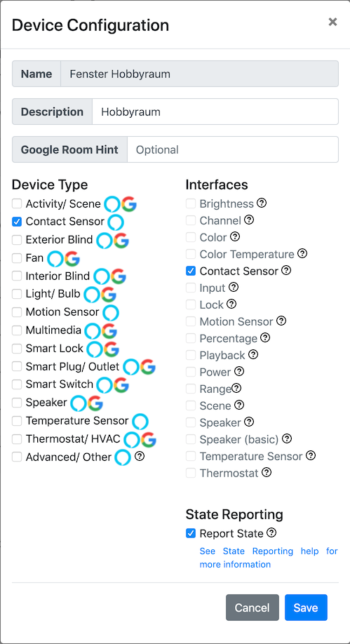Tick the Motion Sensor device type
The width and height of the screenshot is (350, 644).
[x=17, y=312]
